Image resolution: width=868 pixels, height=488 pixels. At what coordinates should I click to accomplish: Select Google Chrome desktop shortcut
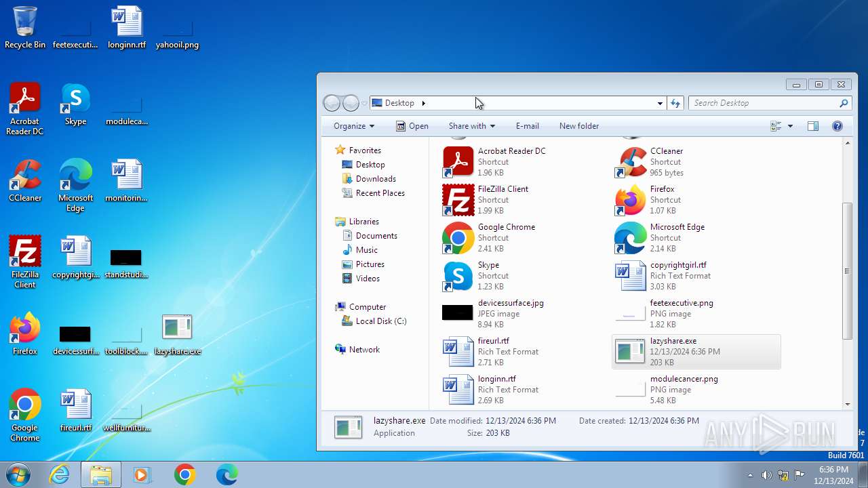(x=25, y=415)
